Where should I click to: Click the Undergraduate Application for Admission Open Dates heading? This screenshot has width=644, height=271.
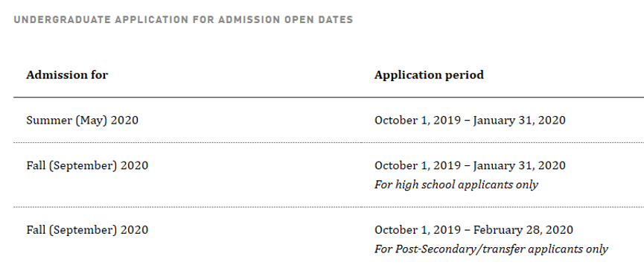[183, 19]
